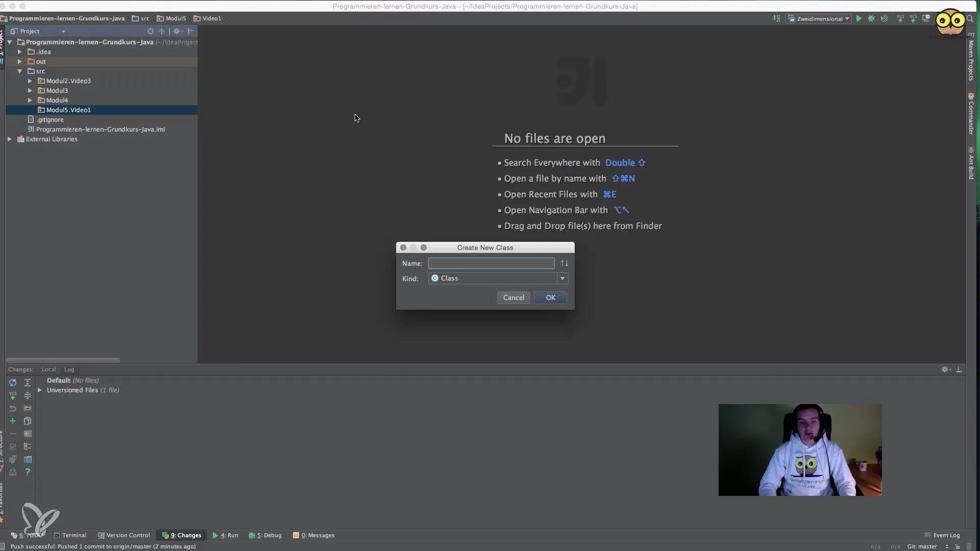Open the Project panel gear settings icon
Viewport: 980px width, 551px height.
[177, 31]
